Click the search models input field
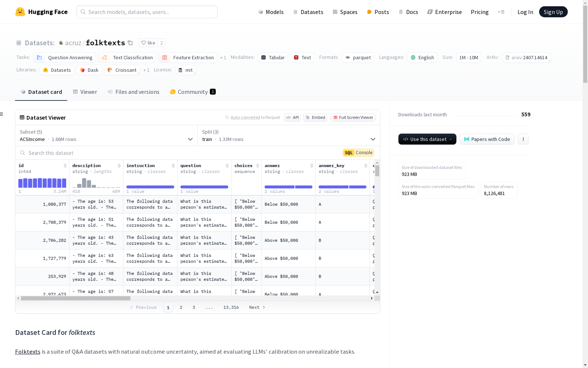Image resolution: width=588 pixels, height=368 pixels. point(147,12)
